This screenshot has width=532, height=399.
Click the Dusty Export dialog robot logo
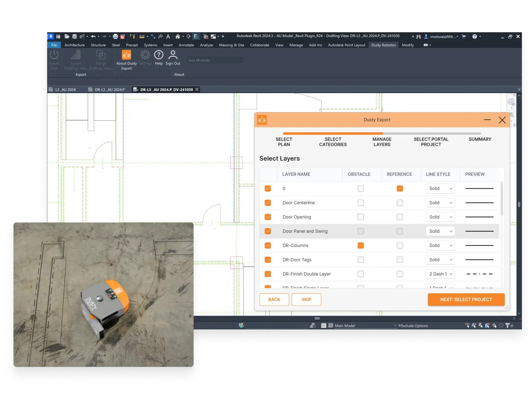click(262, 120)
